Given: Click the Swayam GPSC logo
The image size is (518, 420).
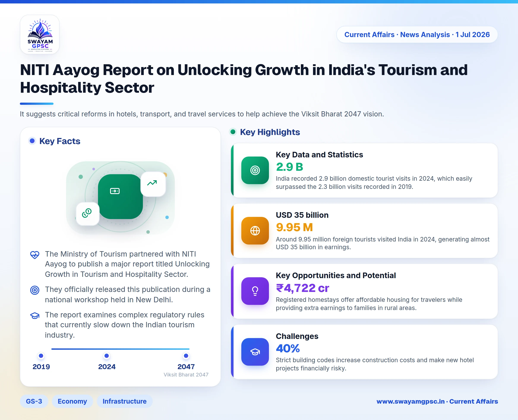Looking at the screenshot, I should coord(40,34).
